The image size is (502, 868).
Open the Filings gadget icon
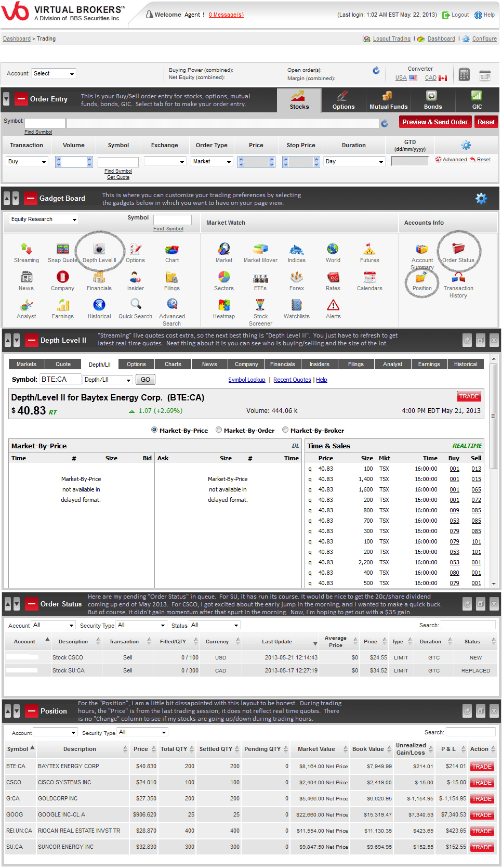click(172, 277)
